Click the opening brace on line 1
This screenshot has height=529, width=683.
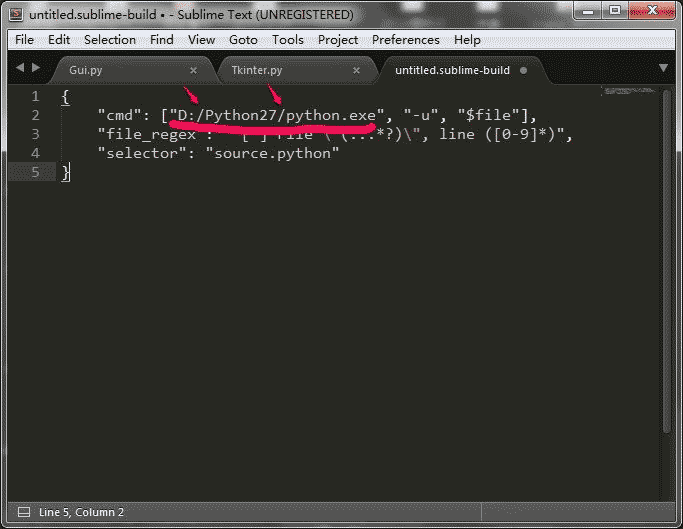[65, 96]
